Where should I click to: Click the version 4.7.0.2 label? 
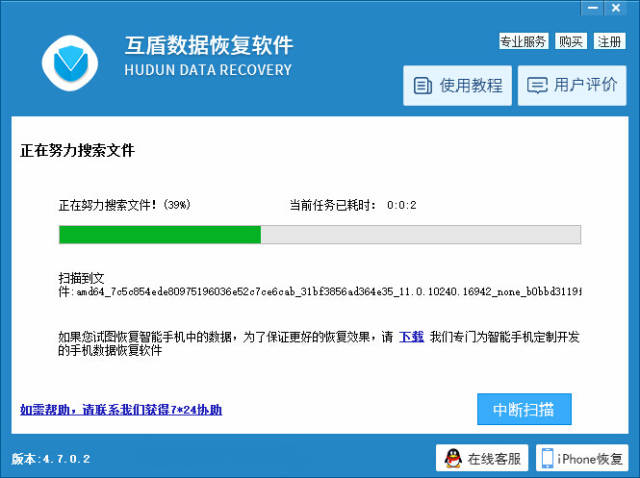[51, 459]
